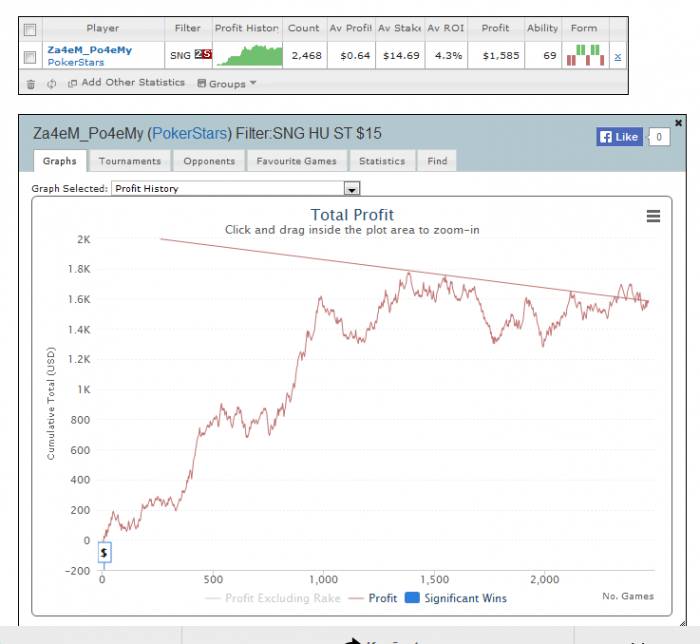Click the 2S filter badge icon
700x644 pixels.
203,54
